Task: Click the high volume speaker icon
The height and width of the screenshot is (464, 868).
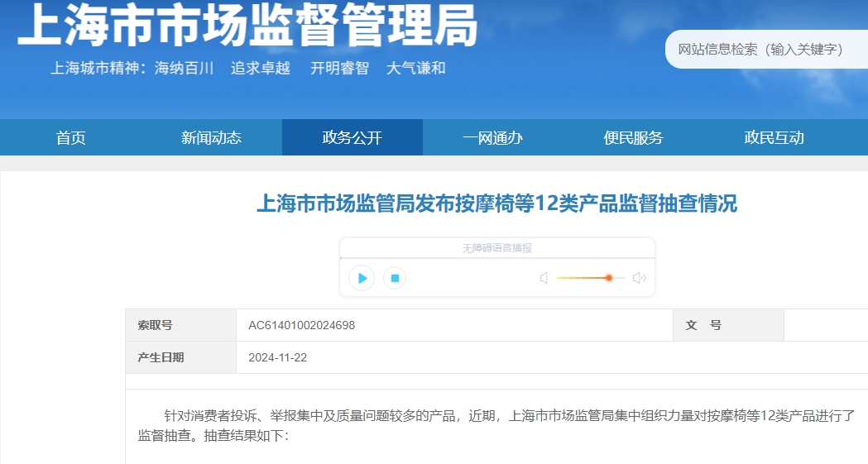Action: [639, 278]
